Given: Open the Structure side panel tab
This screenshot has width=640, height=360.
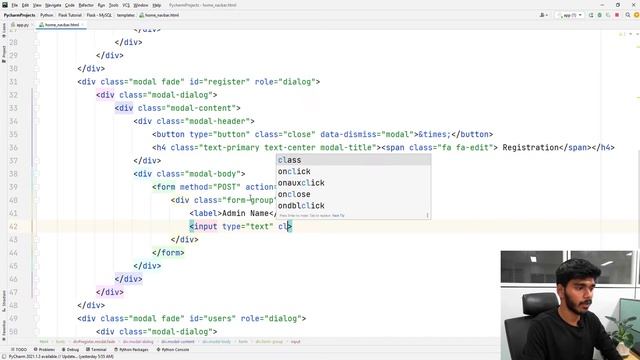Looking at the screenshot, I should click(x=4, y=301).
